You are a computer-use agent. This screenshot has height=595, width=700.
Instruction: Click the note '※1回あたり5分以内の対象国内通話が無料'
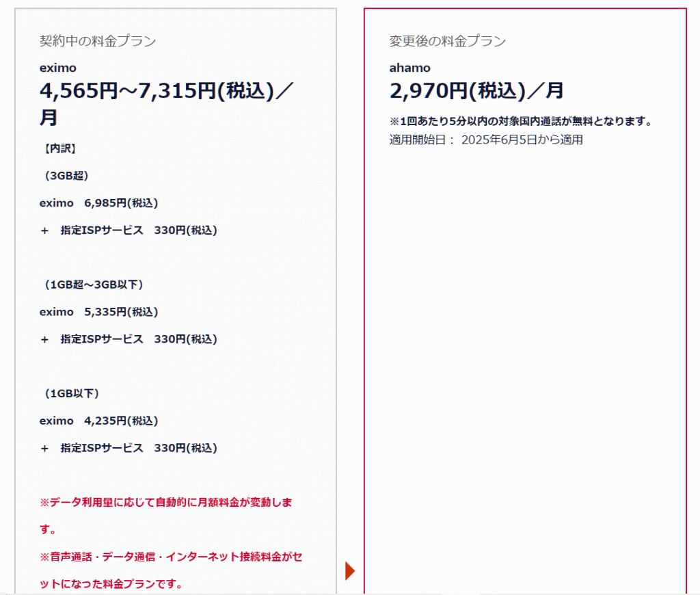tap(522, 121)
